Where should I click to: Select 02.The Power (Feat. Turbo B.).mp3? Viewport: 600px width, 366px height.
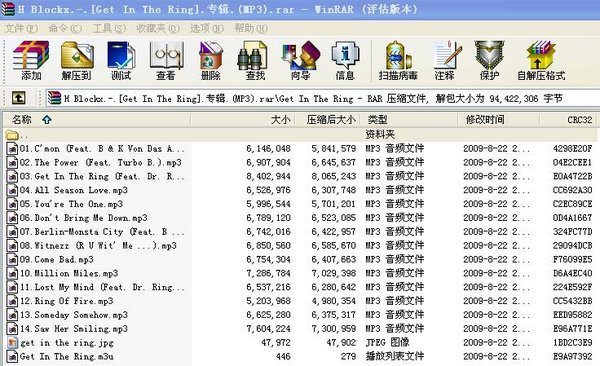[x=101, y=162]
